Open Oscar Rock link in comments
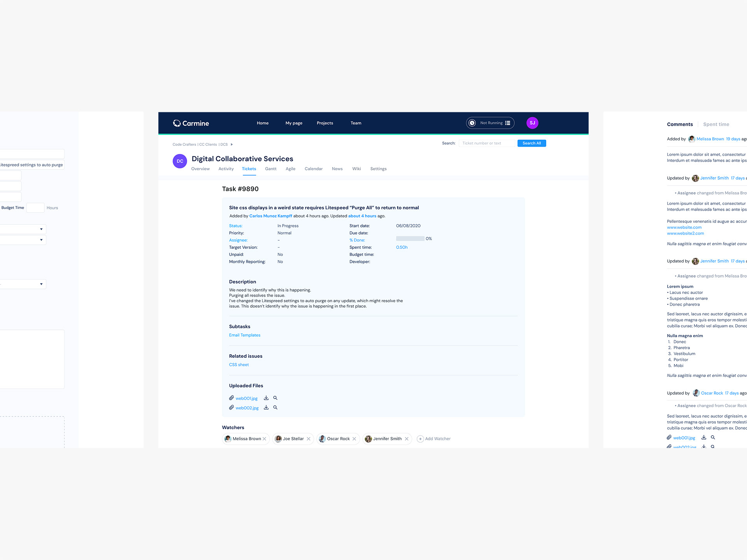Image resolution: width=747 pixels, height=560 pixels. click(x=712, y=393)
